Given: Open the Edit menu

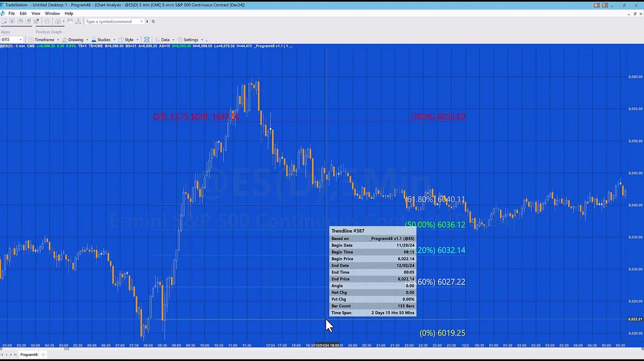Looking at the screenshot, I should pyautogui.click(x=23, y=14).
